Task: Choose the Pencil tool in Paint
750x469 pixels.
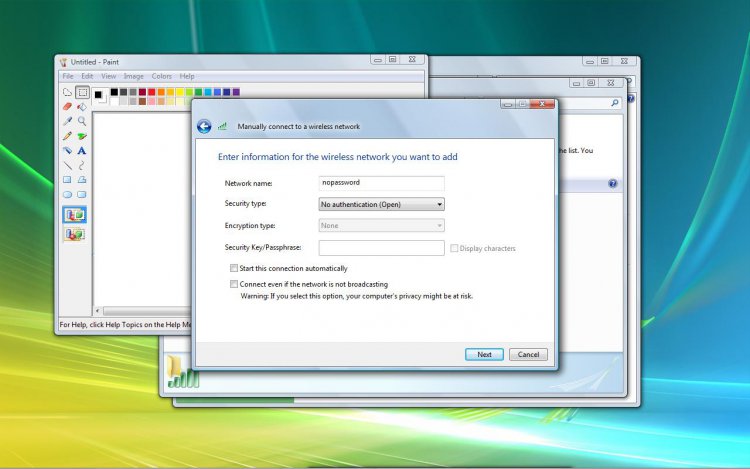Action: [67, 136]
